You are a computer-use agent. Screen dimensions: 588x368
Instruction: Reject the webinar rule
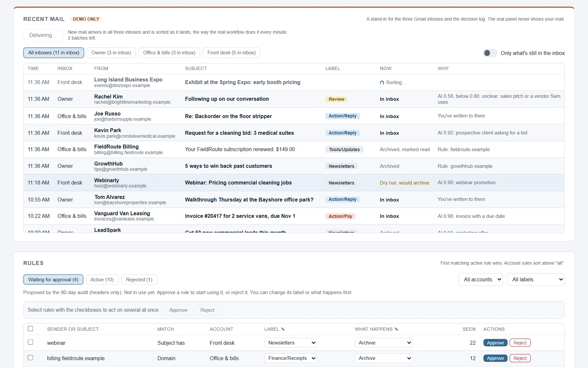point(520,343)
